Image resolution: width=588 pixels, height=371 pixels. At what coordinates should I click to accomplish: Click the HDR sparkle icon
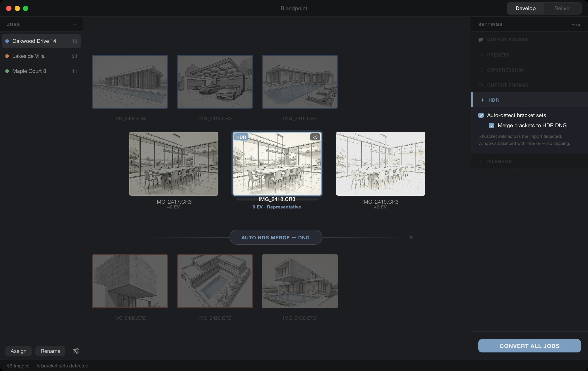(482, 100)
